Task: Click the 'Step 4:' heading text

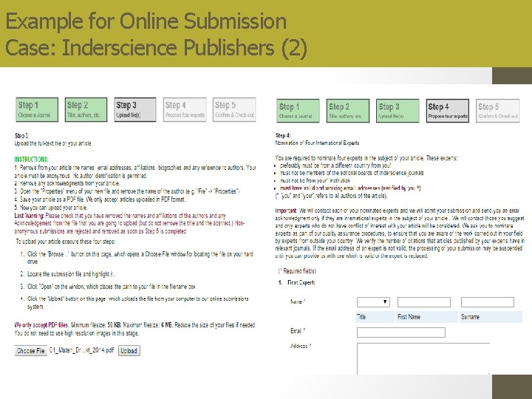Action: [283, 135]
